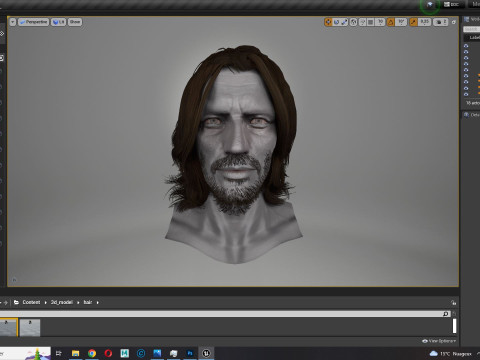
Task: Open the hair breadcrumb folder
Action: coord(88,302)
